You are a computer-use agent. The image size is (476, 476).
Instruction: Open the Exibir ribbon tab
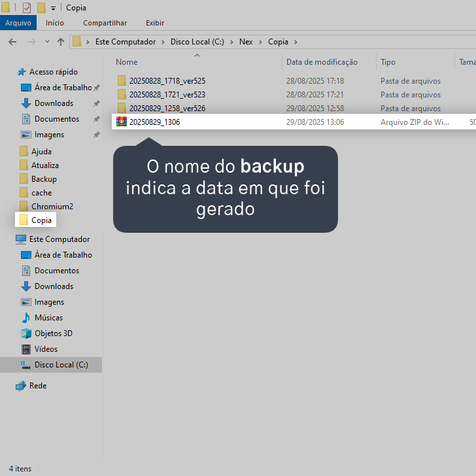pos(155,23)
